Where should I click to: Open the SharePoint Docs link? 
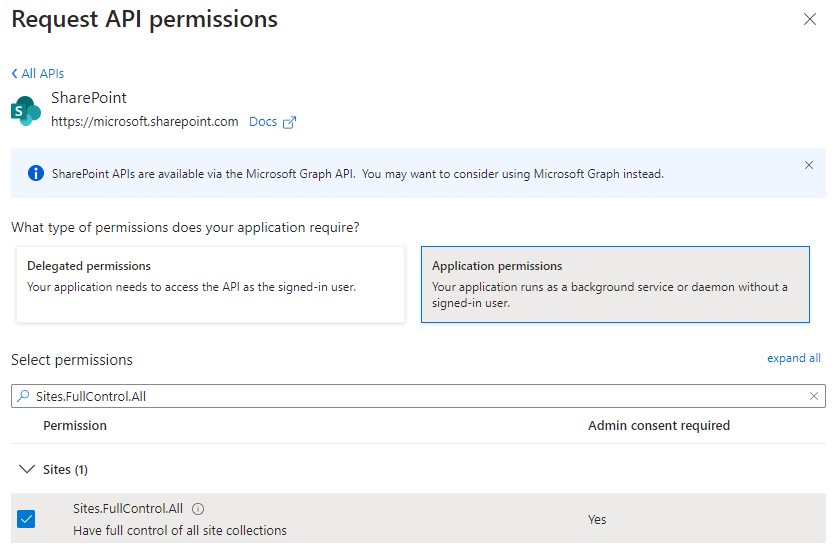[x=263, y=122]
